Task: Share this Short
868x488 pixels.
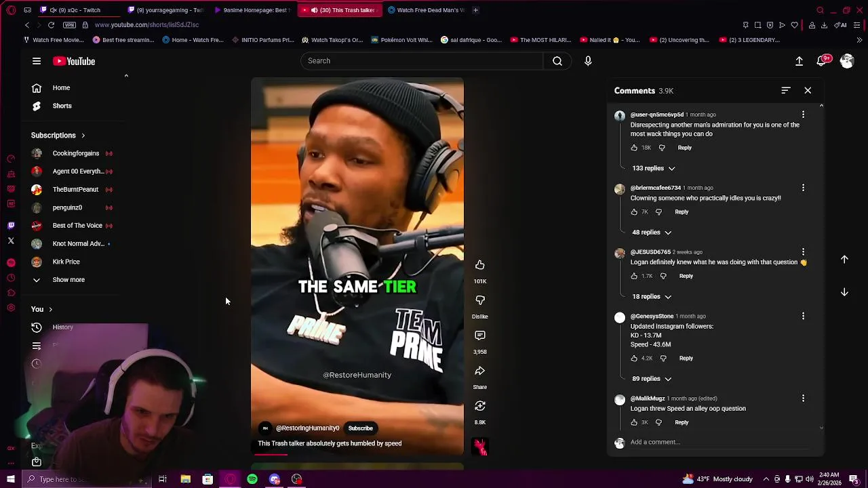Action: click(x=479, y=371)
